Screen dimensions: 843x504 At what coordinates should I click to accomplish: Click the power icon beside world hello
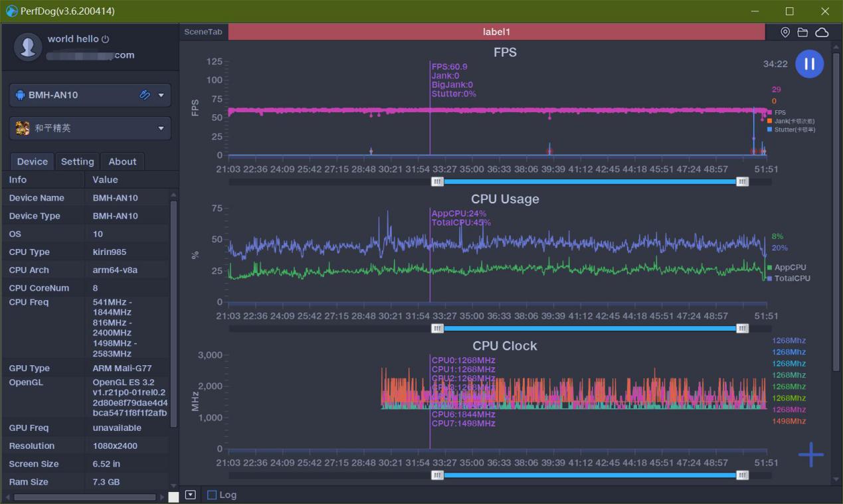pyautogui.click(x=106, y=39)
